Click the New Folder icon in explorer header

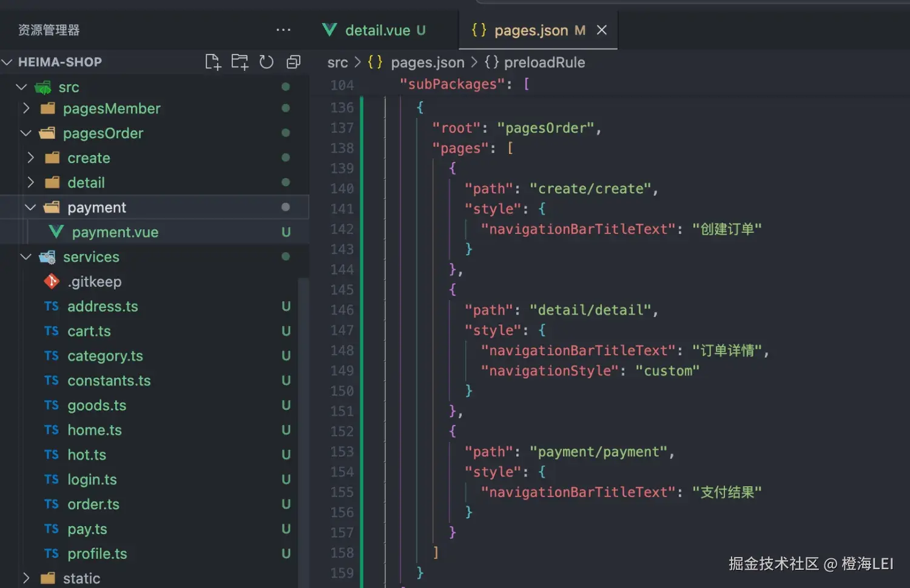click(x=240, y=62)
